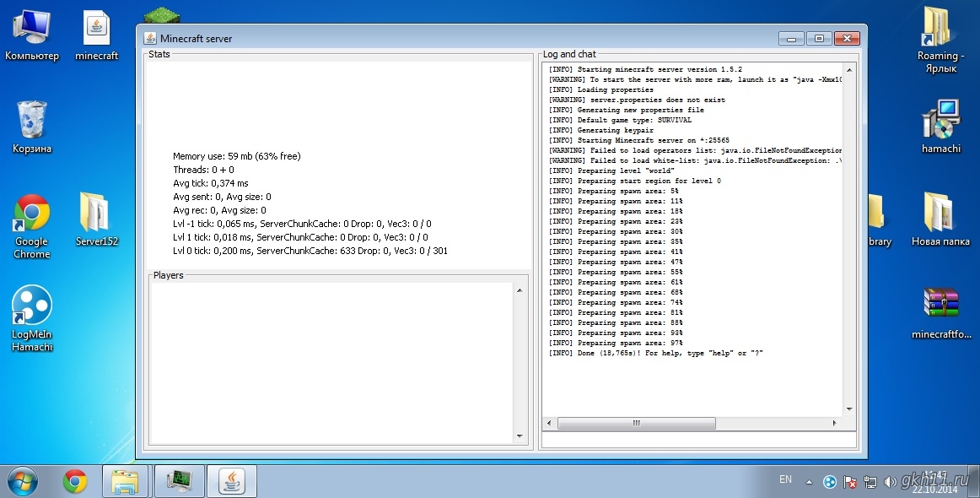
Task: Click the "Done (18,765s)!" log line
Action: coord(655,353)
